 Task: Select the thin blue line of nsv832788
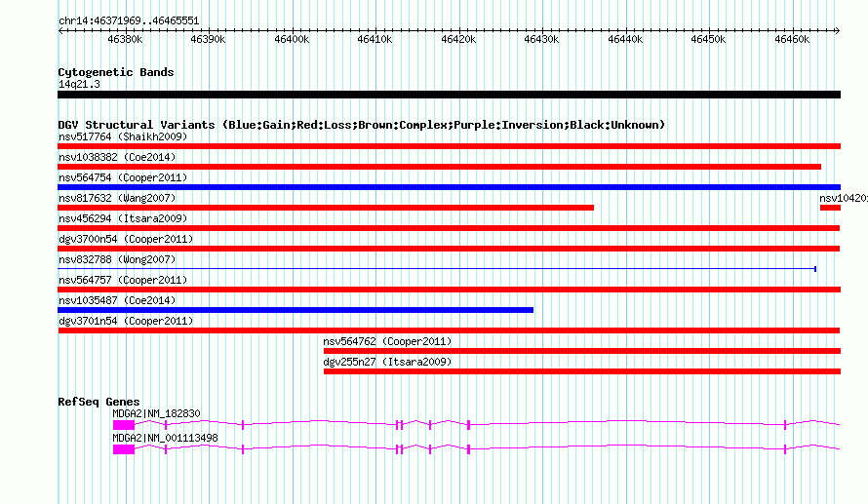click(x=437, y=269)
